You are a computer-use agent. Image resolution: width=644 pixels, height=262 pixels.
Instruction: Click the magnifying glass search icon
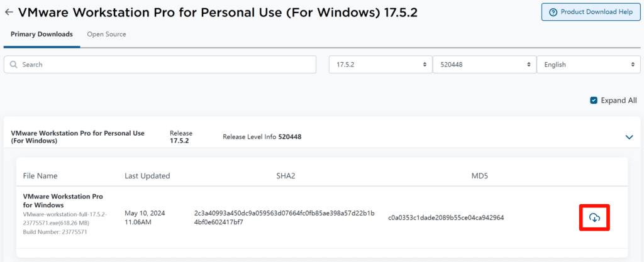(x=13, y=65)
